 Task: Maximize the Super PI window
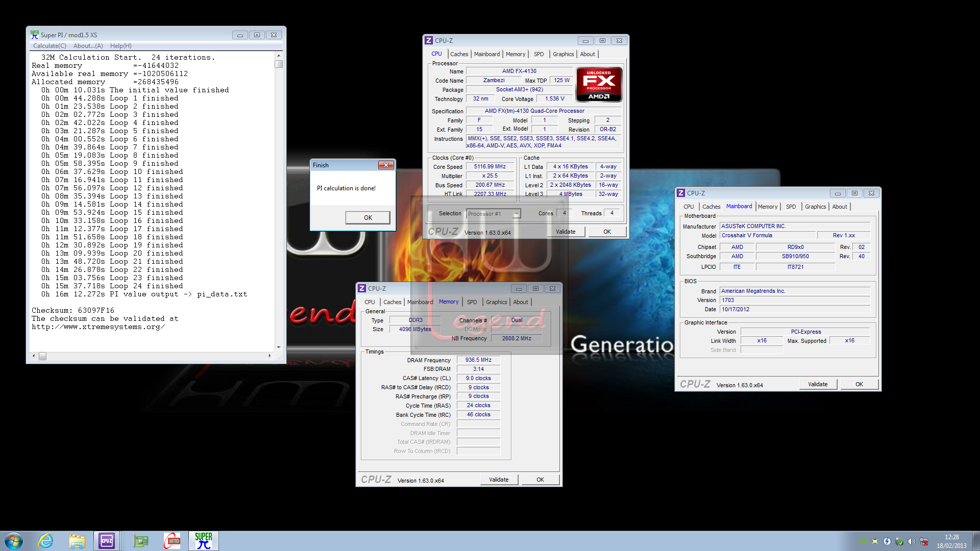[x=257, y=35]
